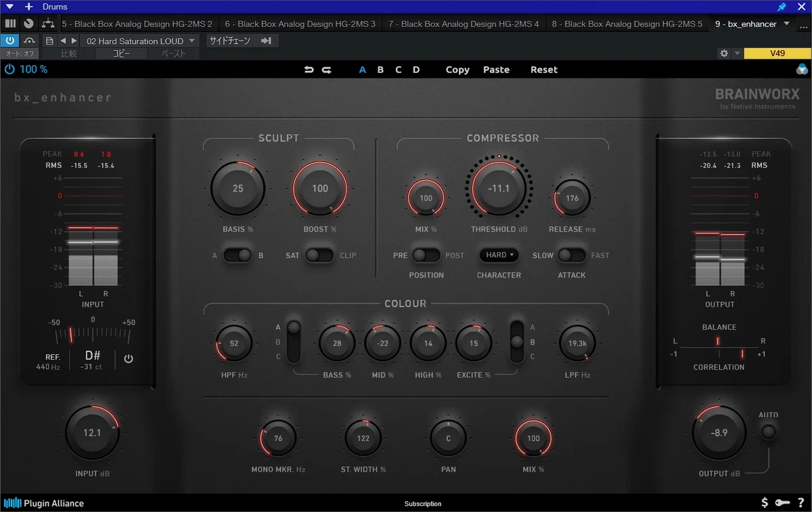Open the plugin settings gear icon
This screenshot has height=512, width=812.
724,53
